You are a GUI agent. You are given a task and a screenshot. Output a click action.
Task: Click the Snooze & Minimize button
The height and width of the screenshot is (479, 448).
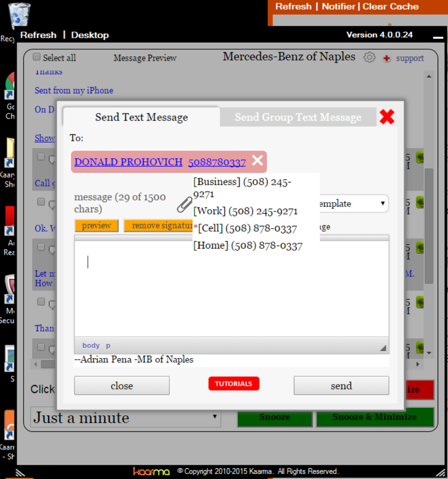tap(375, 417)
